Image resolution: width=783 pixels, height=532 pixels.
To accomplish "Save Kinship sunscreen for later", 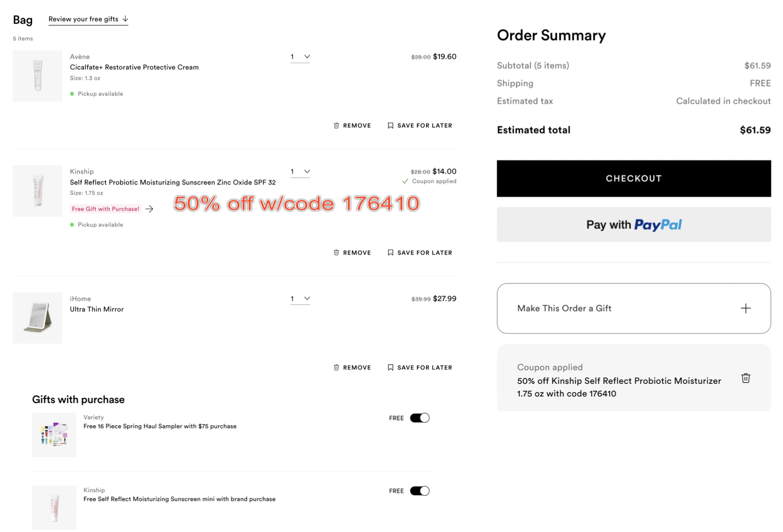I will 420,253.
